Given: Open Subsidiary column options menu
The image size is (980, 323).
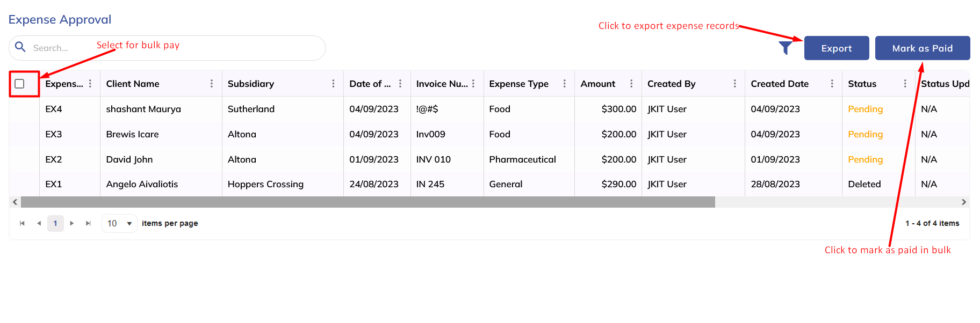Looking at the screenshot, I should (x=333, y=84).
